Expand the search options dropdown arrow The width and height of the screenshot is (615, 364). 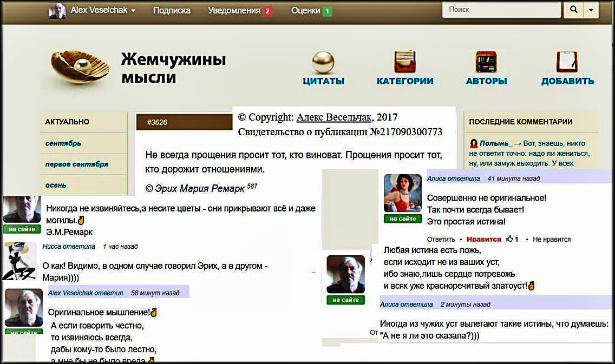[x=591, y=10]
